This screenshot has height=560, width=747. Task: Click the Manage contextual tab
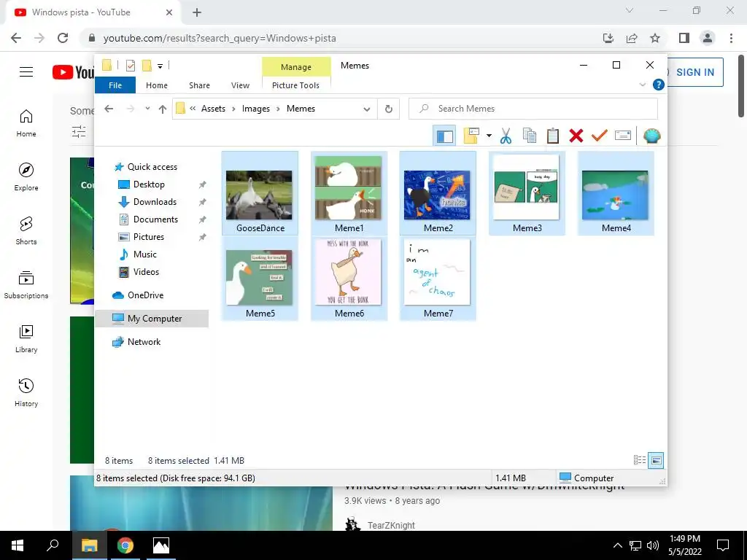296,67
